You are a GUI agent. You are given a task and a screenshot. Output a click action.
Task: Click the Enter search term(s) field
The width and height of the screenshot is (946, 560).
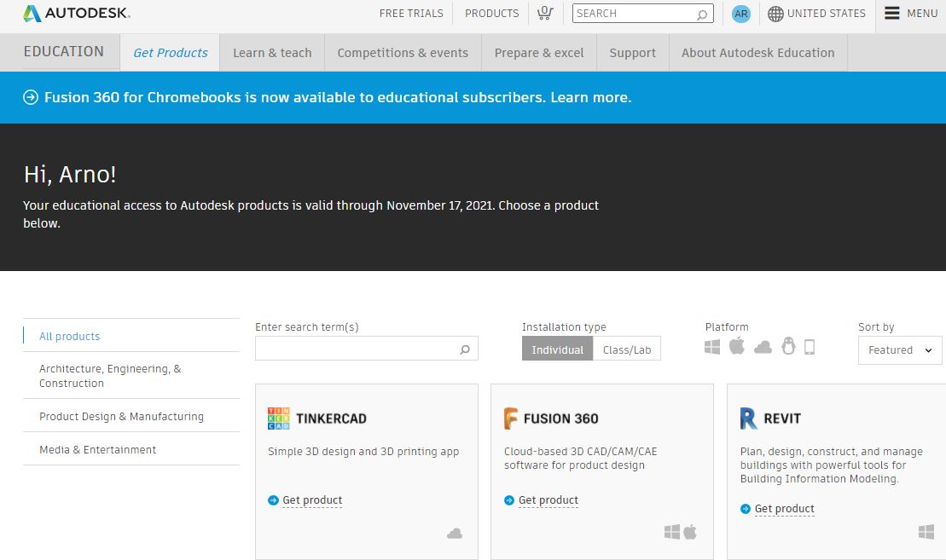357,349
